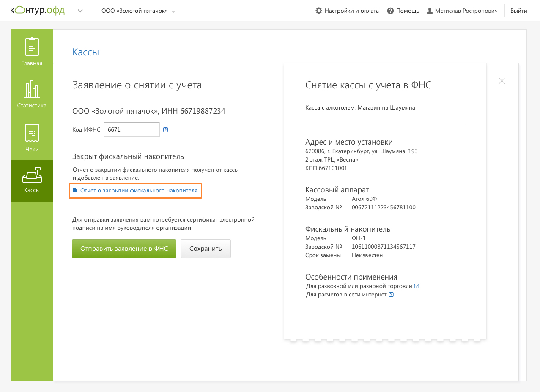Open Мстислав Ростропович user profile
This screenshot has height=392, width=540.
point(462,11)
